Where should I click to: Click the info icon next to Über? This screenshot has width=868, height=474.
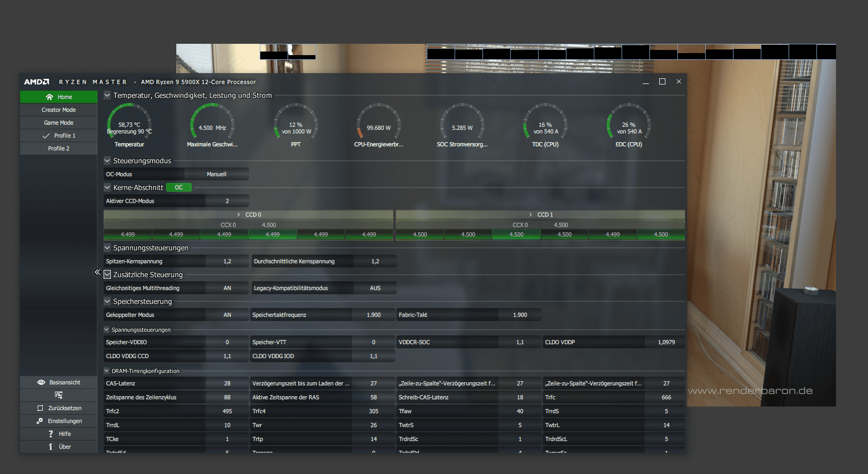coord(51,447)
